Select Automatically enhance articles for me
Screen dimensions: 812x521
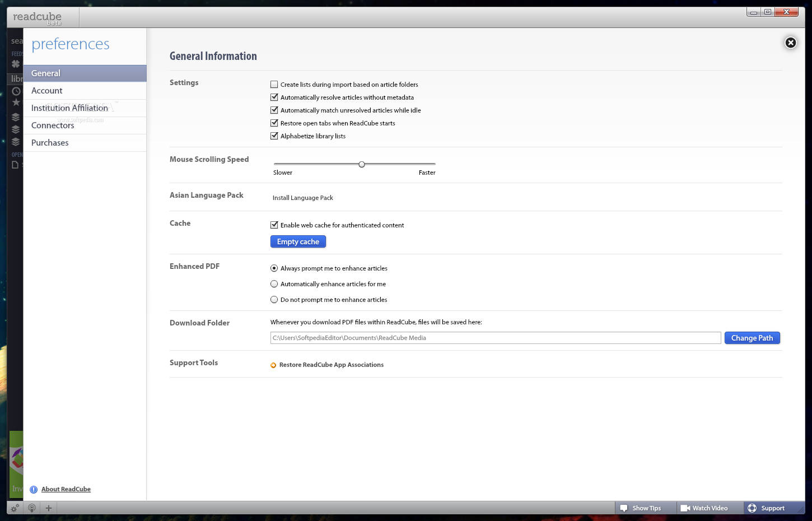click(x=274, y=284)
